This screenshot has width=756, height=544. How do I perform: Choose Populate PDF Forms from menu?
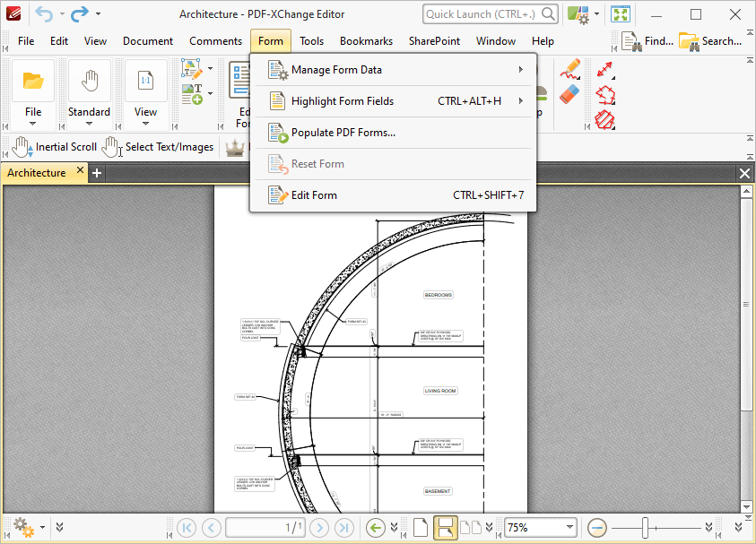pyautogui.click(x=343, y=133)
